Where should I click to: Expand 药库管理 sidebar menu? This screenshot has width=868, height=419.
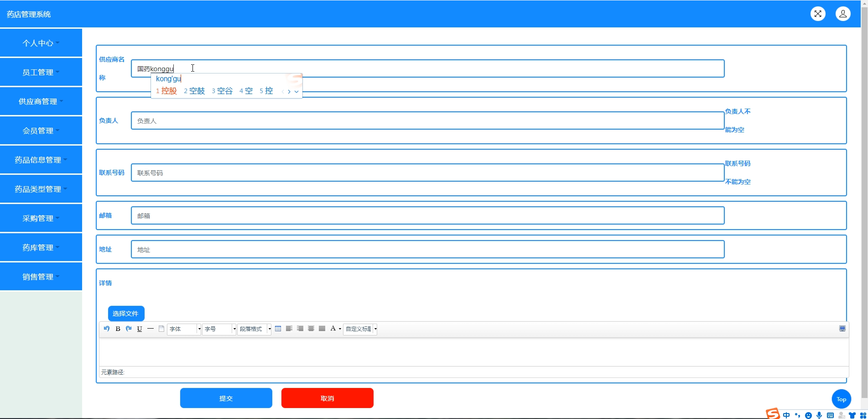(x=41, y=247)
